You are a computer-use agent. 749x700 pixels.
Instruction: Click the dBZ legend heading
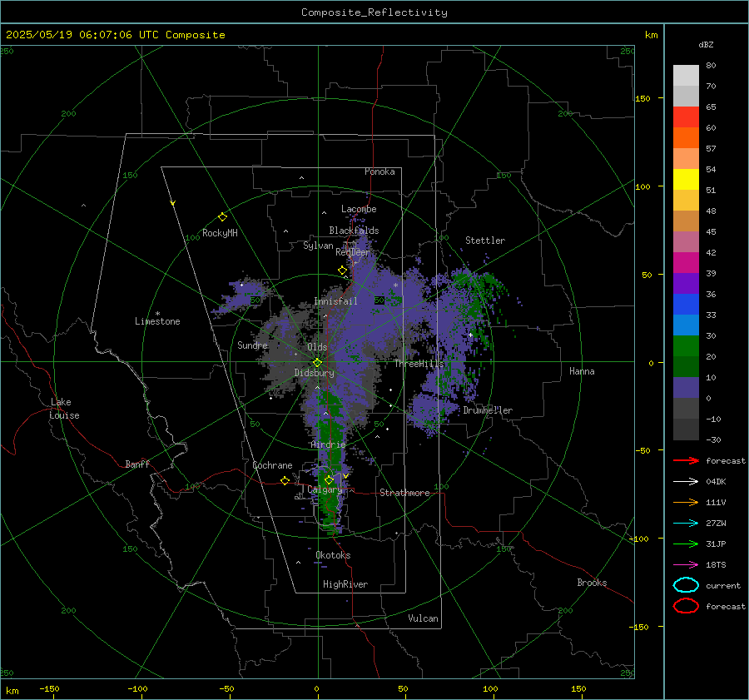[x=706, y=44]
